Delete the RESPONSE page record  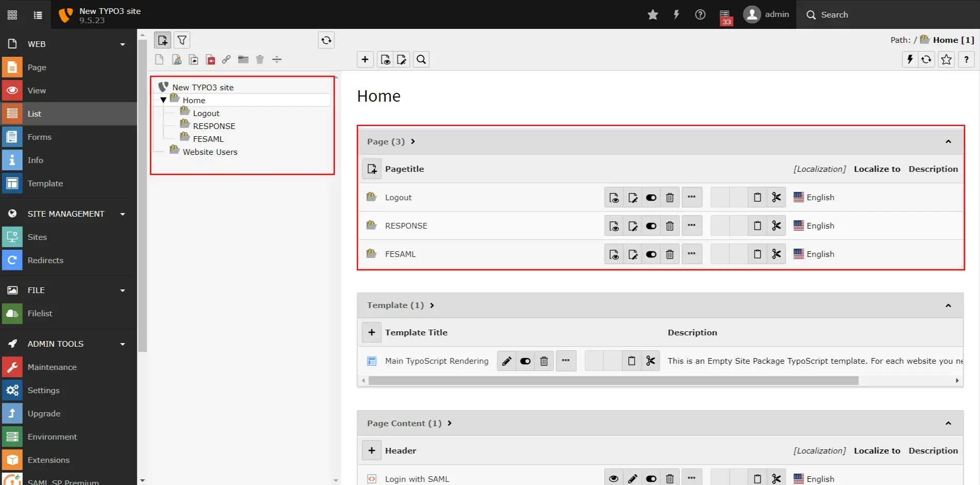(670, 225)
